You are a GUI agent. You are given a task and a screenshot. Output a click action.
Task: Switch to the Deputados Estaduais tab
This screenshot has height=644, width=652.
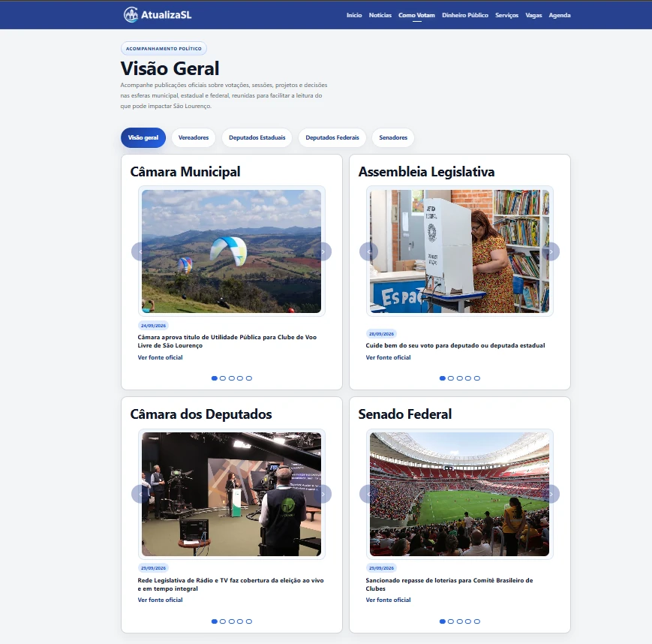click(x=257, y=137)
